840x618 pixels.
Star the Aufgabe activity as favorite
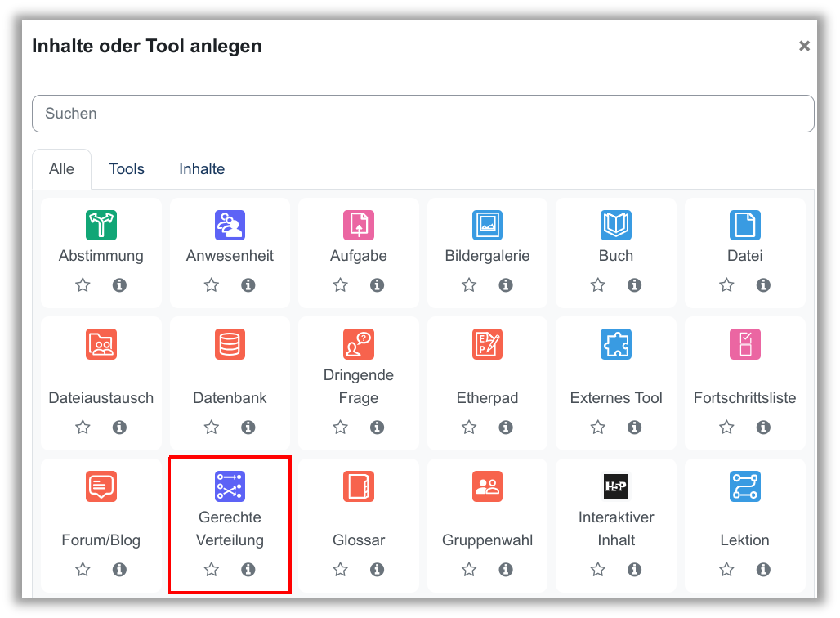341,285
